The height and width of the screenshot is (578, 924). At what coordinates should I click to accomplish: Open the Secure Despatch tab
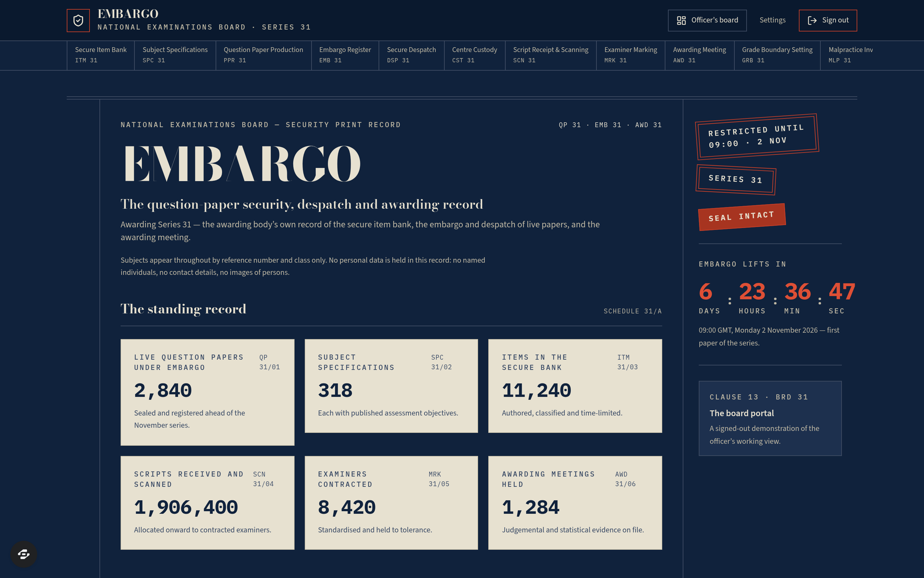coord(412,55)
